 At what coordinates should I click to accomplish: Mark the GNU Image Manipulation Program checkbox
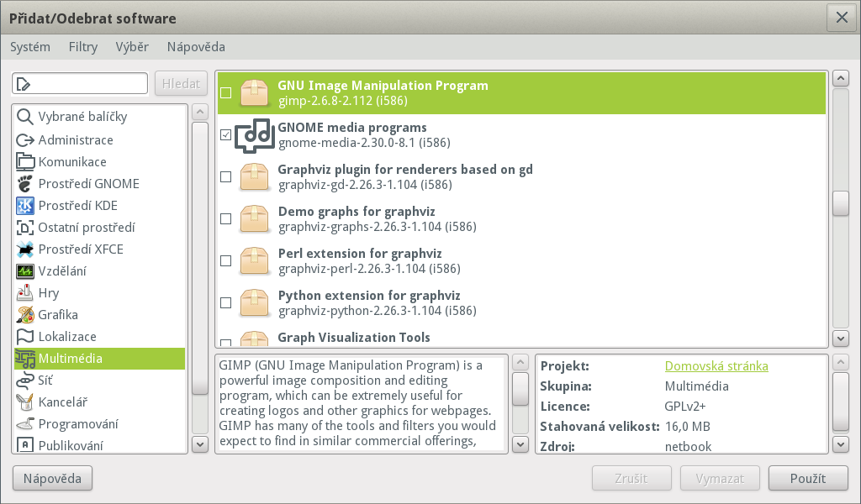pos(225,92)
